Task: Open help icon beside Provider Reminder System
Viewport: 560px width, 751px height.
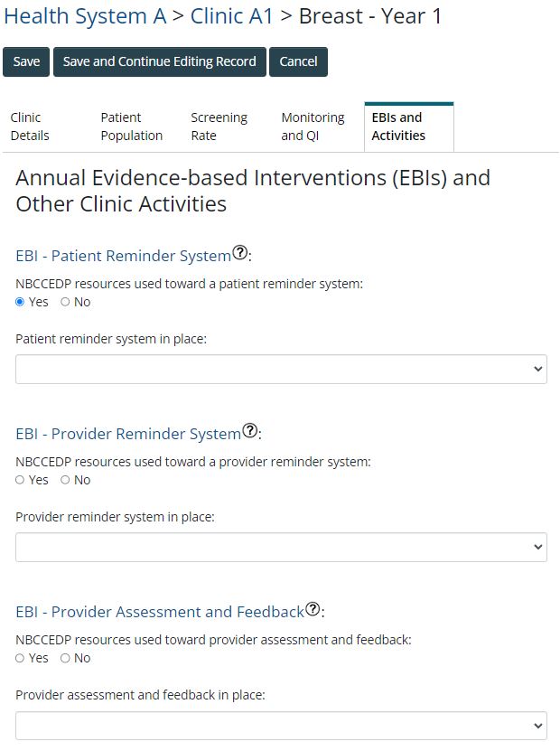Action: pos(250,431)
